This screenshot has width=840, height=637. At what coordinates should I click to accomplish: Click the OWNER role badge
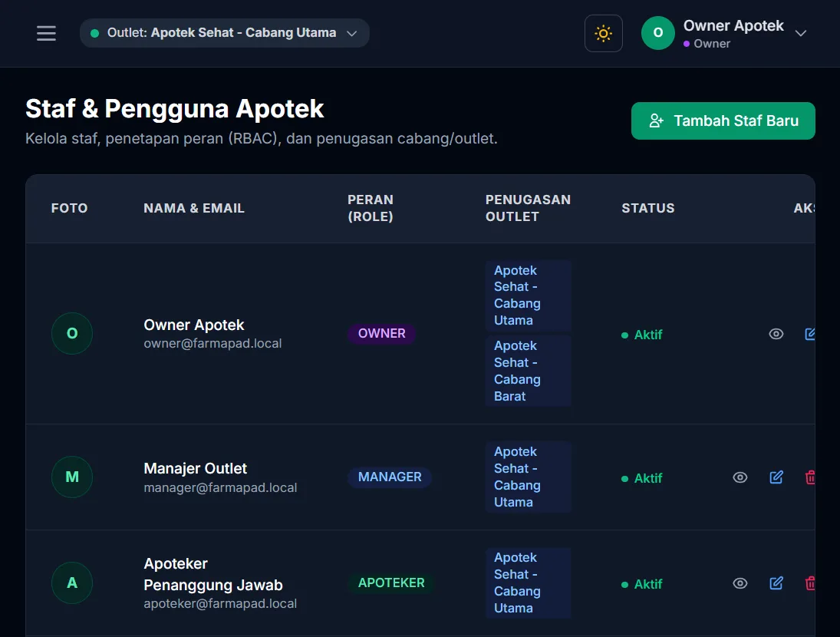[x=381, y=333]
